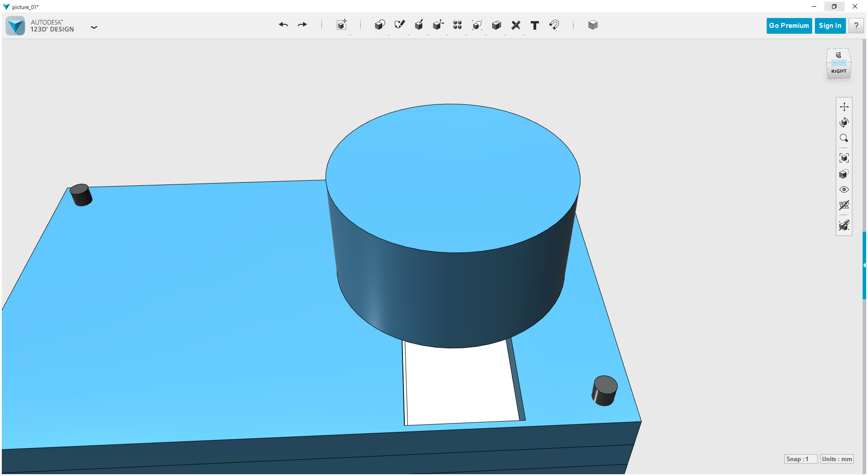
Task: Click the Sign In button
Action: click(x=830, y=26)
